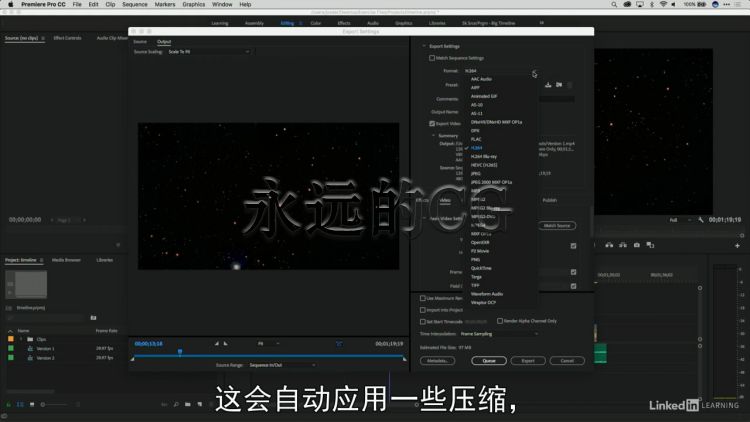Switch to Media Browser tab
750x422 pixels.
pyautogui.click(x=66, y=260)
